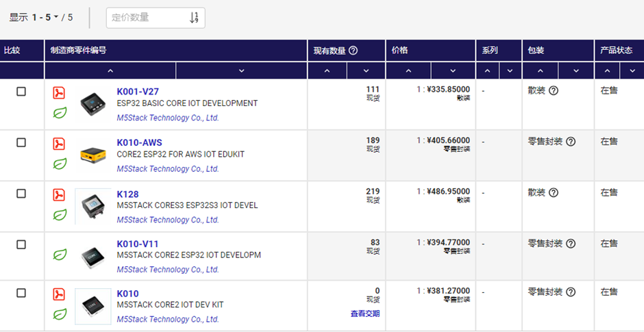
Task: Check the compare box for K001-V27
Action: (21, 92)
